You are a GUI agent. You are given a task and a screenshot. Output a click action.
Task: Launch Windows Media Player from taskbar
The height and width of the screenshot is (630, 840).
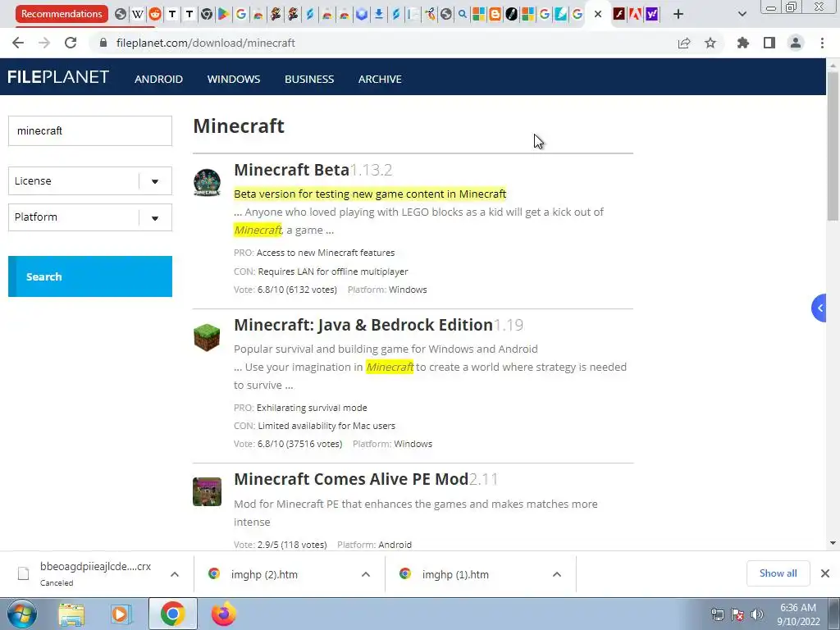pos(121,614)
